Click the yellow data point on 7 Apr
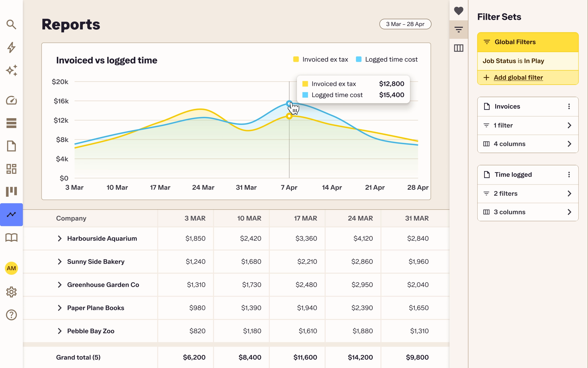The height and width of the screenshot is (368, 588). click(x=289, y=116)
